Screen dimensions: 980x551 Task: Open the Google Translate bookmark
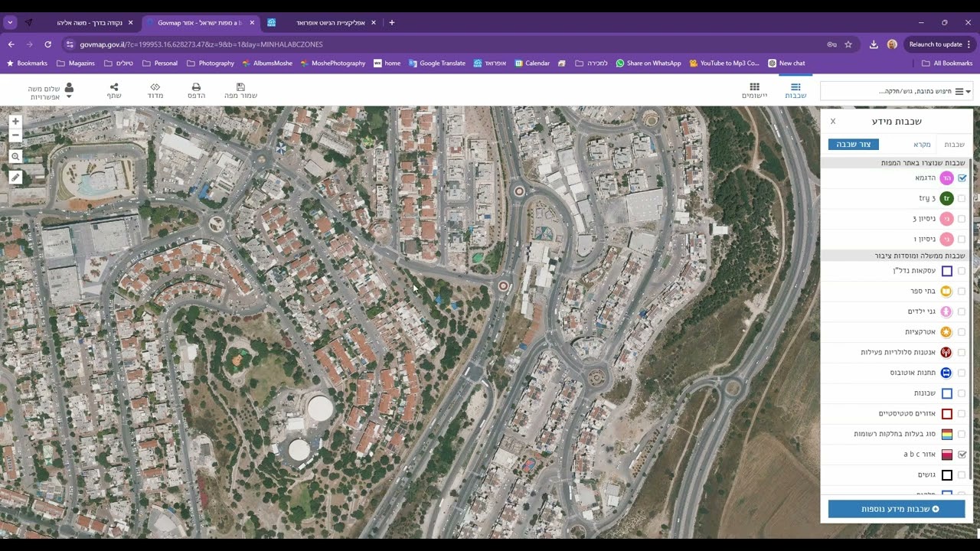[436, 64]
